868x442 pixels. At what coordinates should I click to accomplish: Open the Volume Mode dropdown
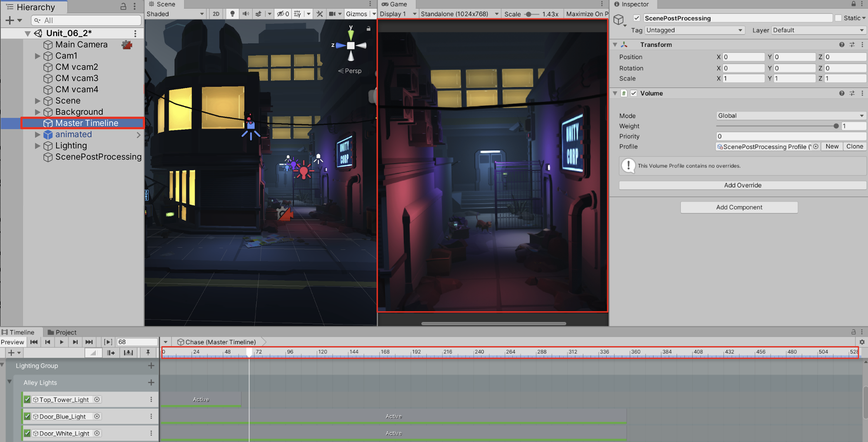point(790,116)
